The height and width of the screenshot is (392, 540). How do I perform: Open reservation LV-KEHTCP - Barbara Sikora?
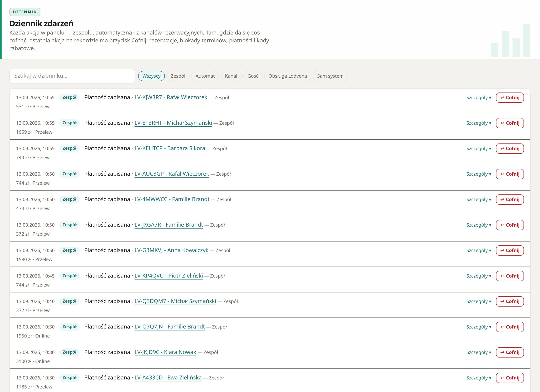click(x=170, y=148)
